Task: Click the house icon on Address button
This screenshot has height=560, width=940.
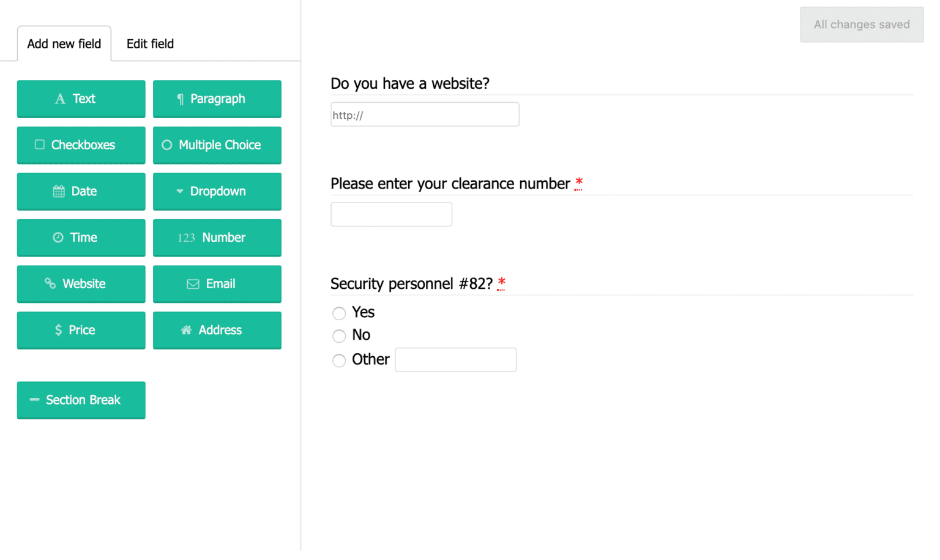Action: [x=186, y=330]
